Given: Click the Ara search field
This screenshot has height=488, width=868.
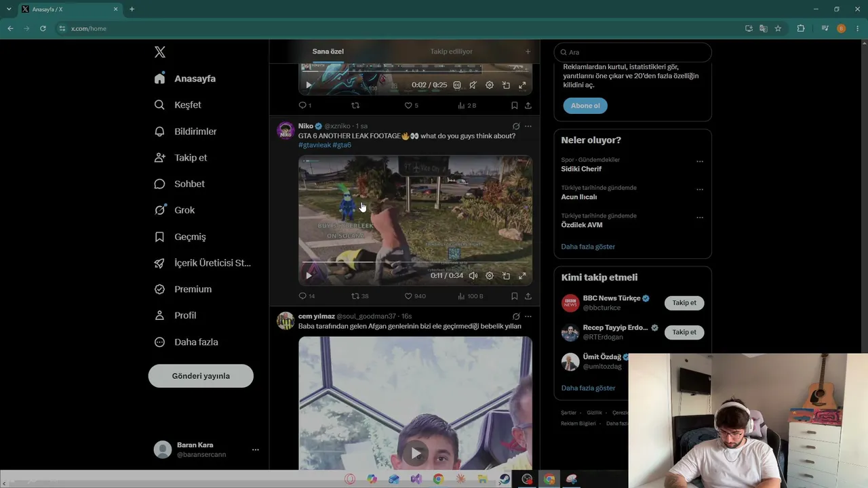Looking at the screenshot, I should point(633,52).
